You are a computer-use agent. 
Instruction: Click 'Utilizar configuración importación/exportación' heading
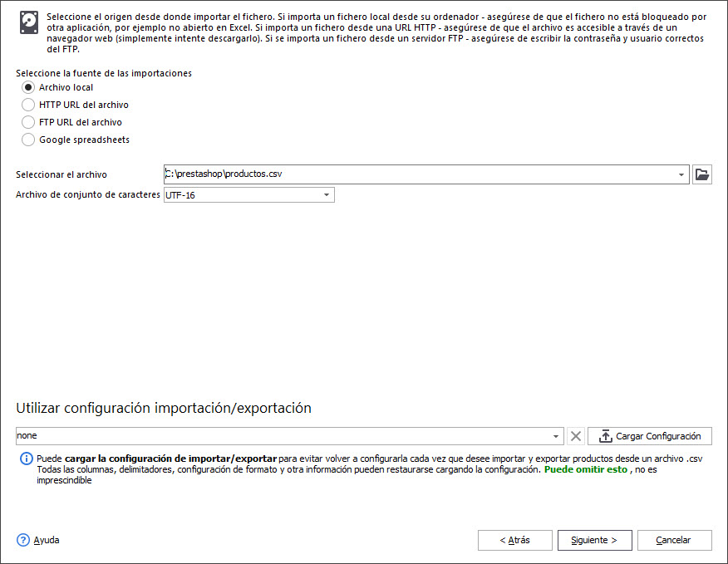tap(164, 408)
